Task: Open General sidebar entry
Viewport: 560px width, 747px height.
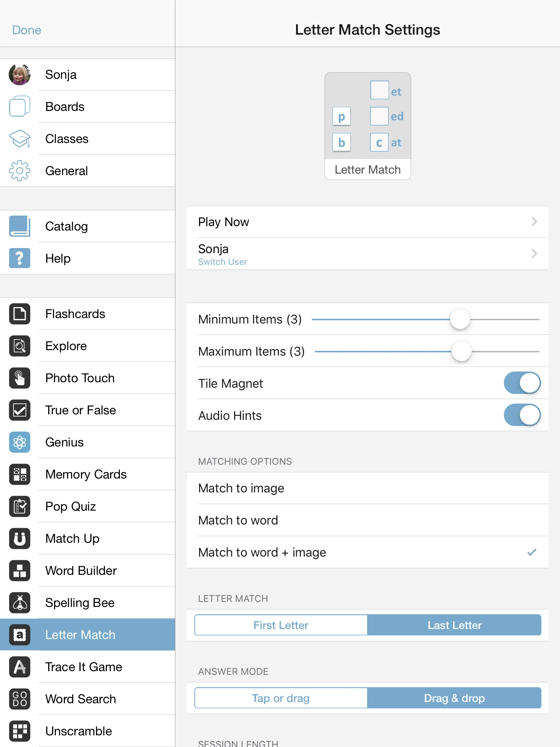Action: (x=87, y=171)
